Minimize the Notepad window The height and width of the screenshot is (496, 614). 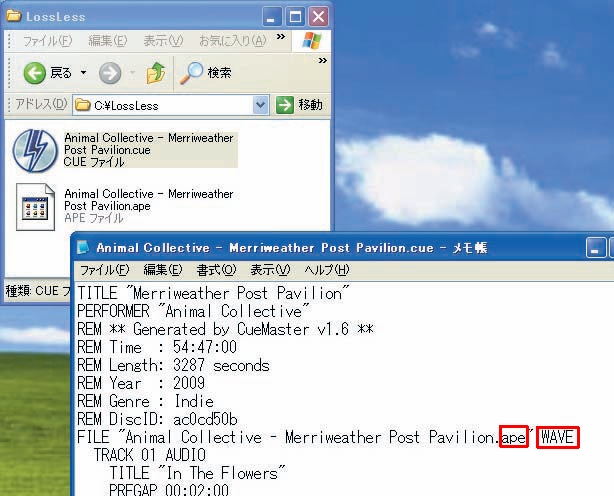[596, 248]
